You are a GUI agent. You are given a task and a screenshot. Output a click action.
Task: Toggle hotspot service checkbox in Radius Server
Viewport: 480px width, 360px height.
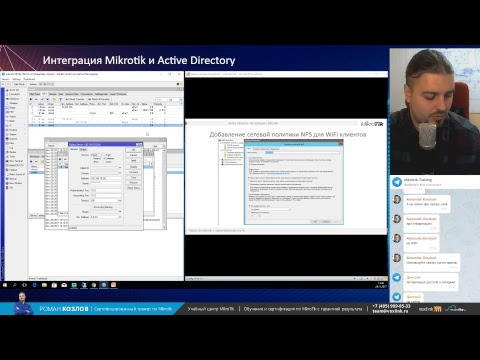click(92, 158)
